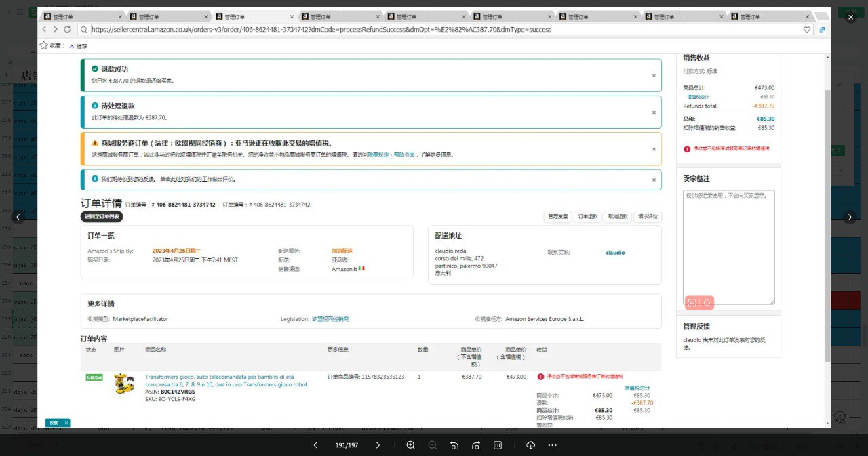Click the 订单退款 button
Viewport: 868px width, 456px height.
pyautogui.click(x=587, y=217)
